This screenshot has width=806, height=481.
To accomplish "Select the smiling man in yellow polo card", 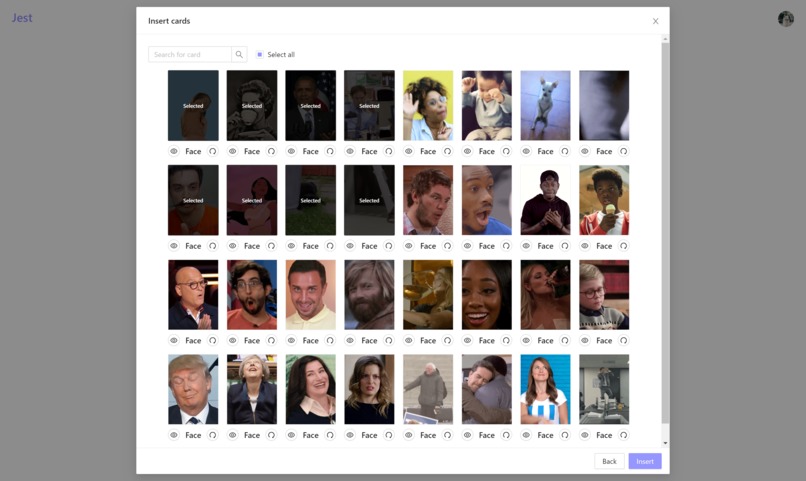I will click(x=310, y=294).
